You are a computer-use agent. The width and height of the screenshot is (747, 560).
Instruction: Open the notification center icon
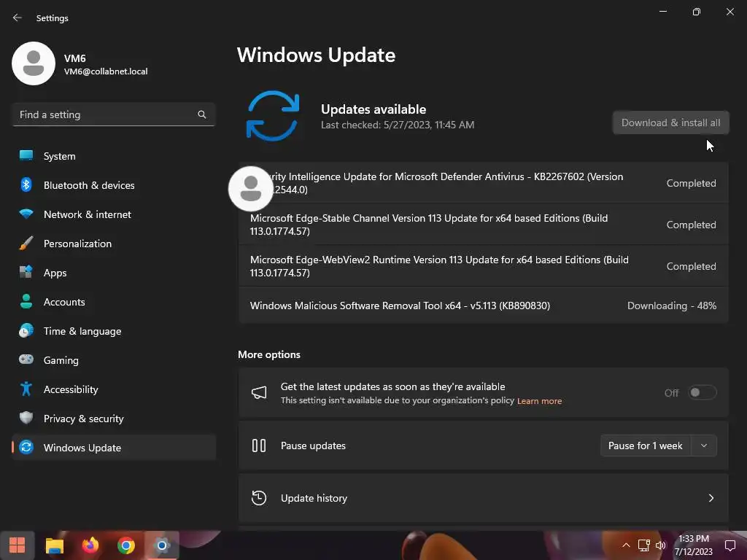click(729, 545)
